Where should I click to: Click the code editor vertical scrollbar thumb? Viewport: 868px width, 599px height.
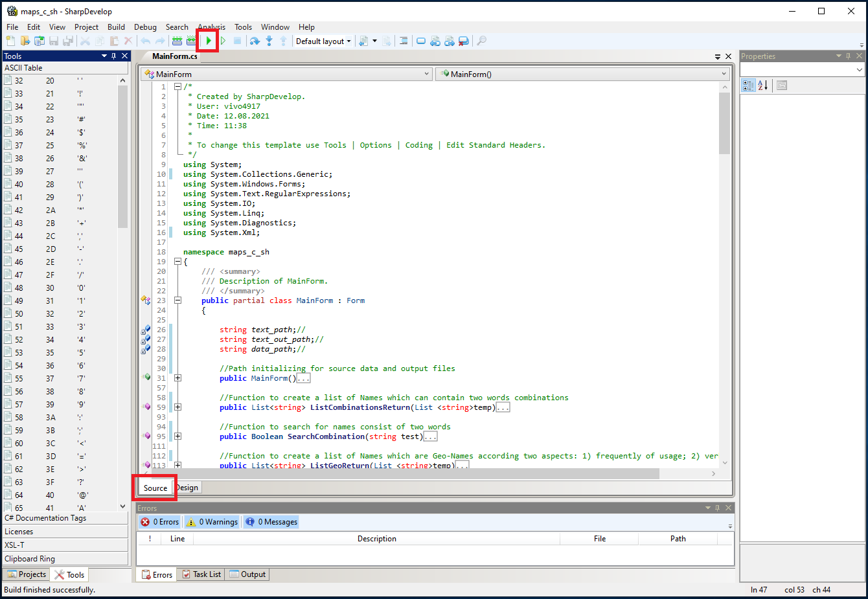724,122
